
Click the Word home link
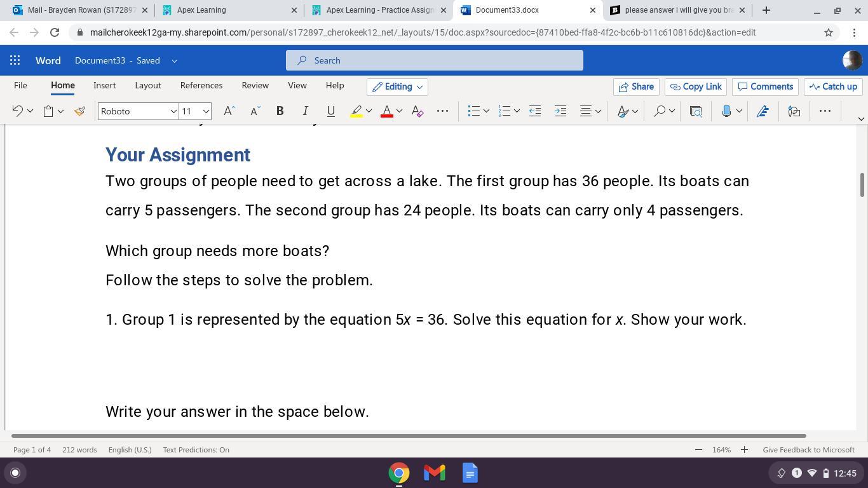pos(48,61)
